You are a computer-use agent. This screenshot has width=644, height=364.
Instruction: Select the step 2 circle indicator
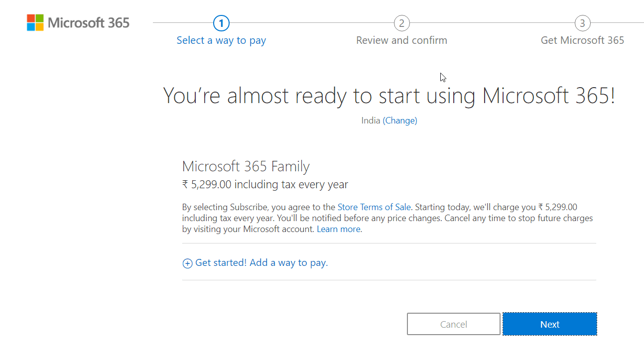401,23
